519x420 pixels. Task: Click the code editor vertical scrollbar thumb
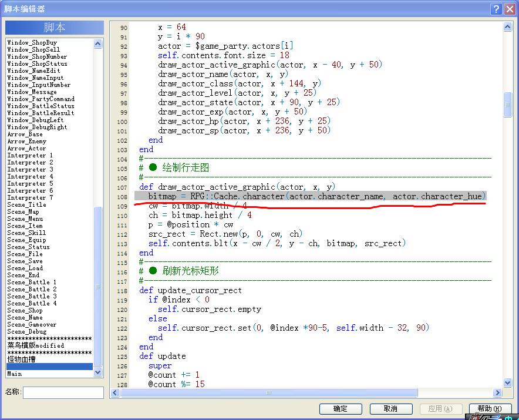pyautogui.click(x=507, y=105)
